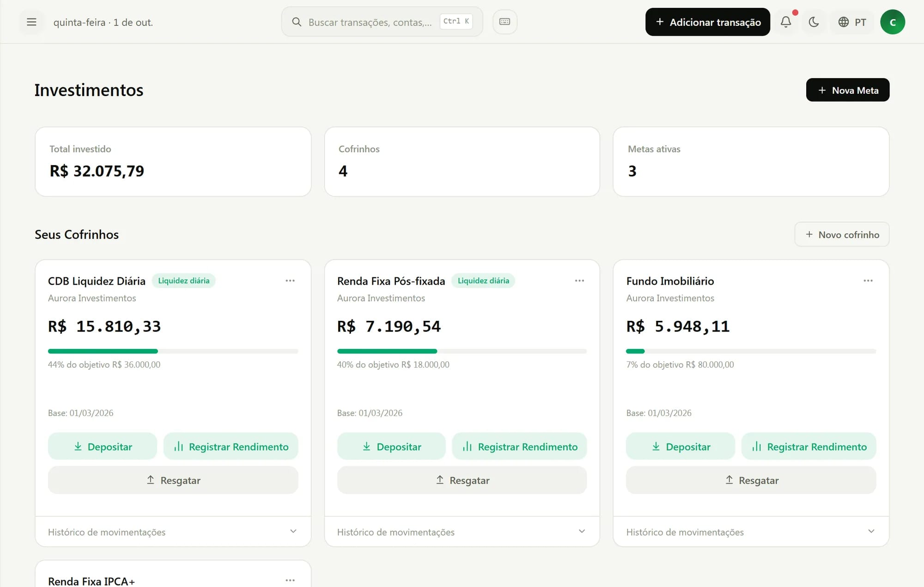The height and width of the screenshot is (587, 924).
Task: Open options menu for Renda Fixa Pós-fixada
Action: tap(579, 281)
